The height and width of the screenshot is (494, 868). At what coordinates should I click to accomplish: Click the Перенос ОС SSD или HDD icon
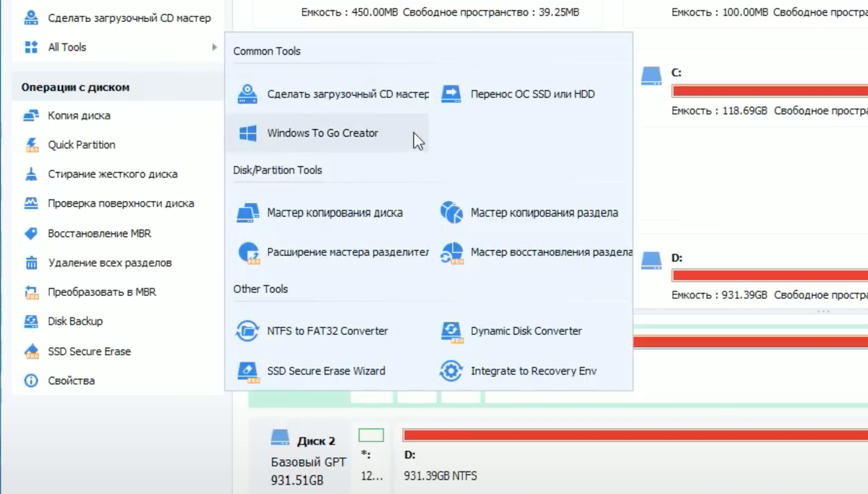click(x=451, y=94)
